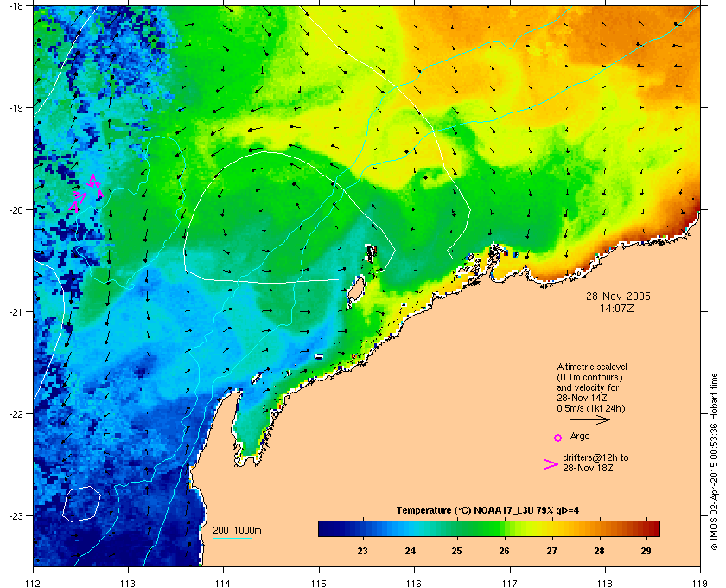Click the colorbar tick label 24
Viewport: 726px width, 588px height.
click(x=410, y=551)
